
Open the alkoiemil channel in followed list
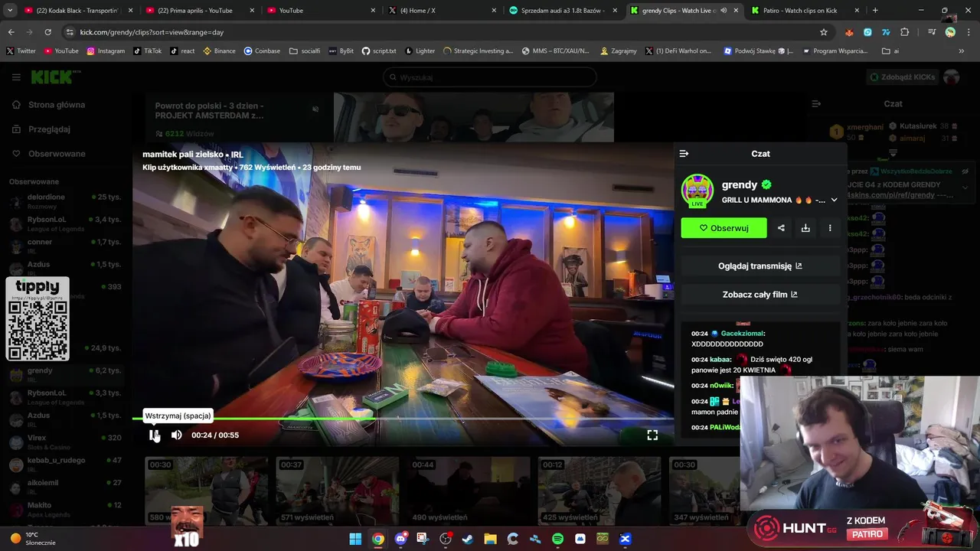tap(65, 487)
